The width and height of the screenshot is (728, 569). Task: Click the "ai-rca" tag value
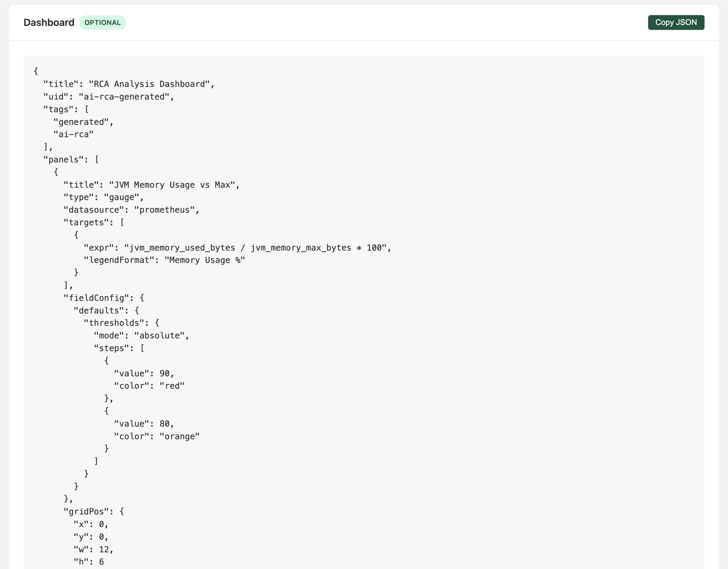pos(73,134)
